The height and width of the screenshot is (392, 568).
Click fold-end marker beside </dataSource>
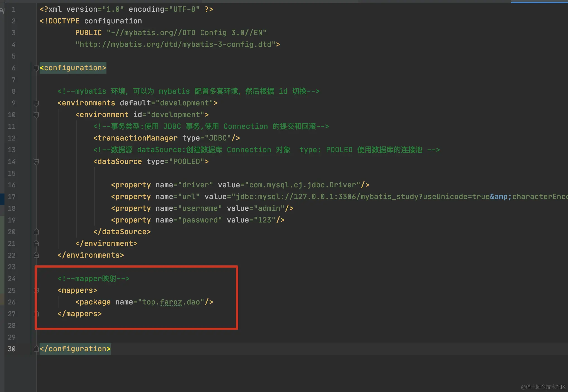pyautogui.click(x=36, y=232)
